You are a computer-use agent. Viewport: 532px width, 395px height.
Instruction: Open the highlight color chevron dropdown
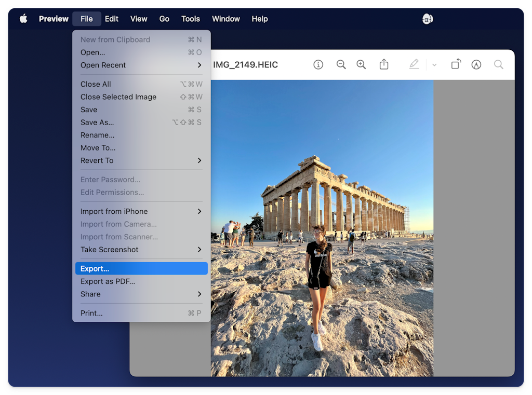(x=434, y=64)
